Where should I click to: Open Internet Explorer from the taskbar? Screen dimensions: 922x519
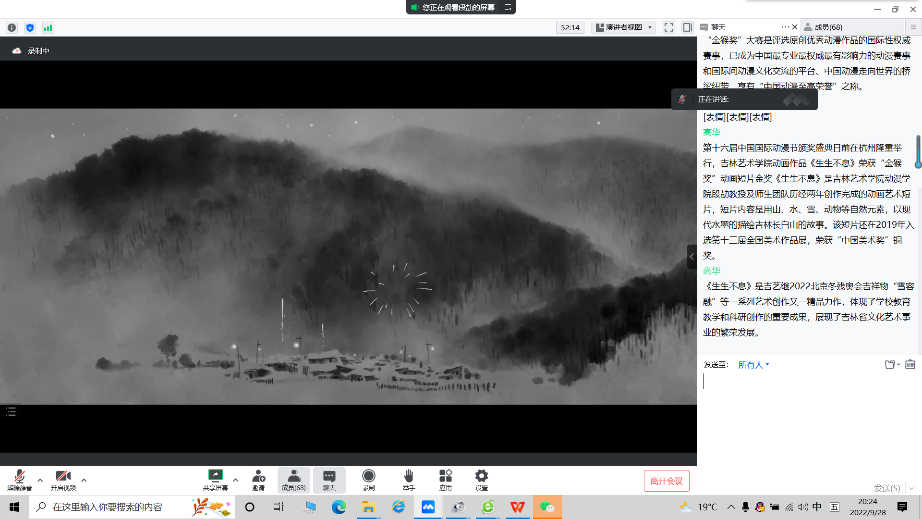pos(398,507)
